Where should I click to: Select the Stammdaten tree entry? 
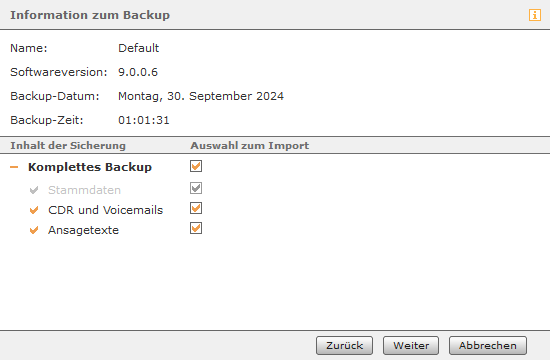pos(84,190)
